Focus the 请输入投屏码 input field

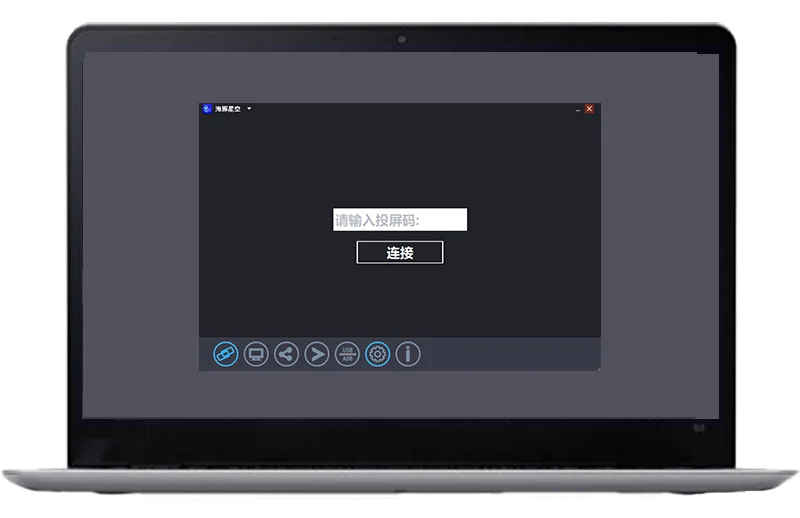click(400, 219)
